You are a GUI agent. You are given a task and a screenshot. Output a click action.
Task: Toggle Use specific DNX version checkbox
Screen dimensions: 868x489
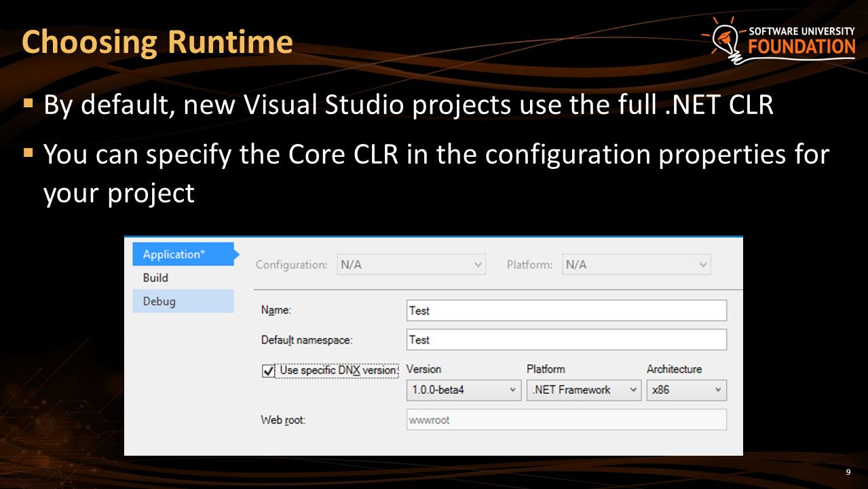268,371
